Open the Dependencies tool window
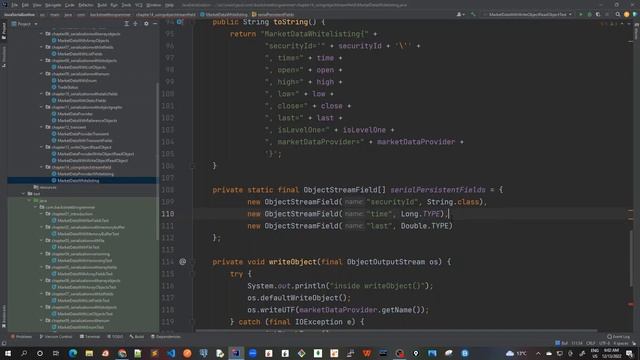 tap(166, 337)
